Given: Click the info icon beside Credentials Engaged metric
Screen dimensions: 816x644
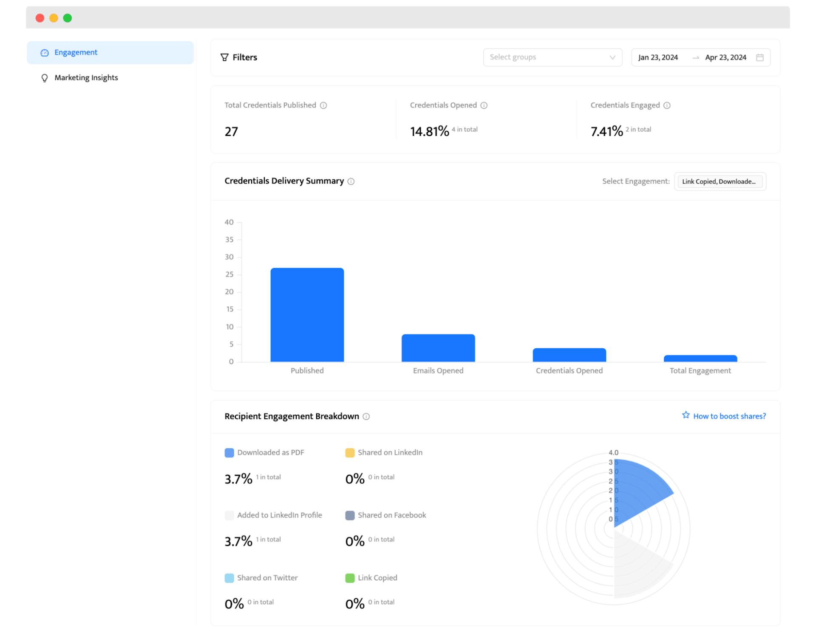Looking at the screenshot, I should point(667,105).
